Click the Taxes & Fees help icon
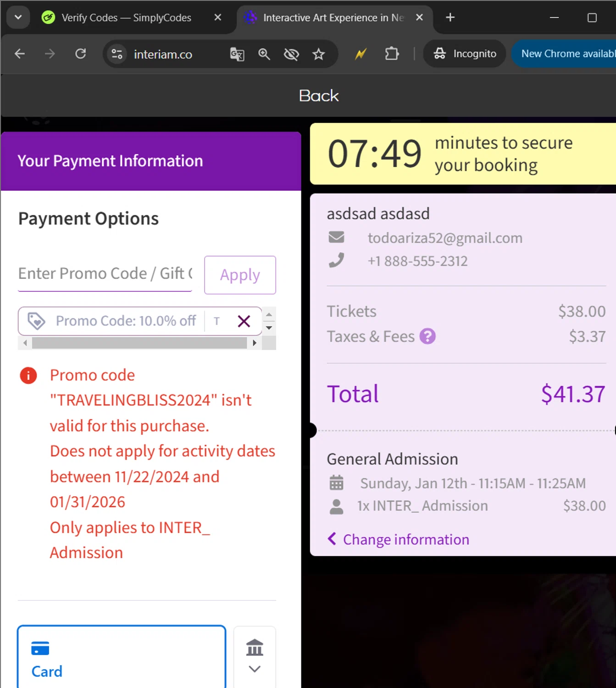 click(x=427, y=337)
